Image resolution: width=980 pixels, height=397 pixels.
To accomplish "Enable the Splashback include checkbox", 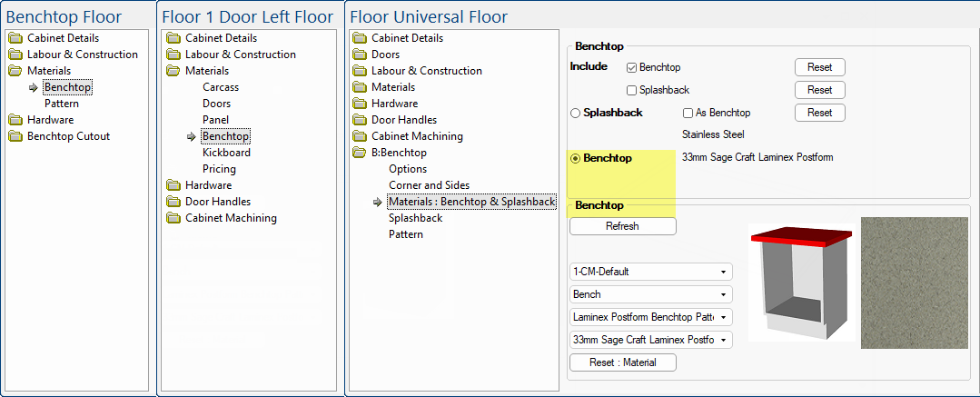I will (632, 90).
